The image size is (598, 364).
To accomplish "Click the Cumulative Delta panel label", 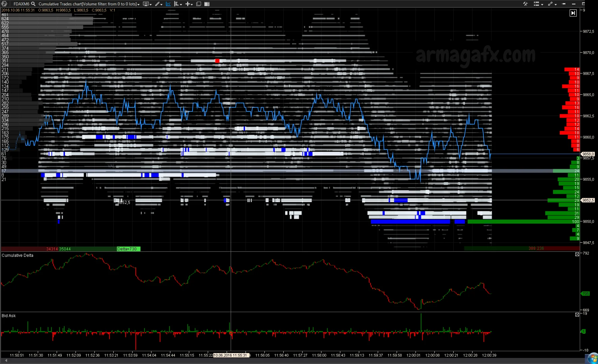I will pyautogui.click(x=18, y=255).
